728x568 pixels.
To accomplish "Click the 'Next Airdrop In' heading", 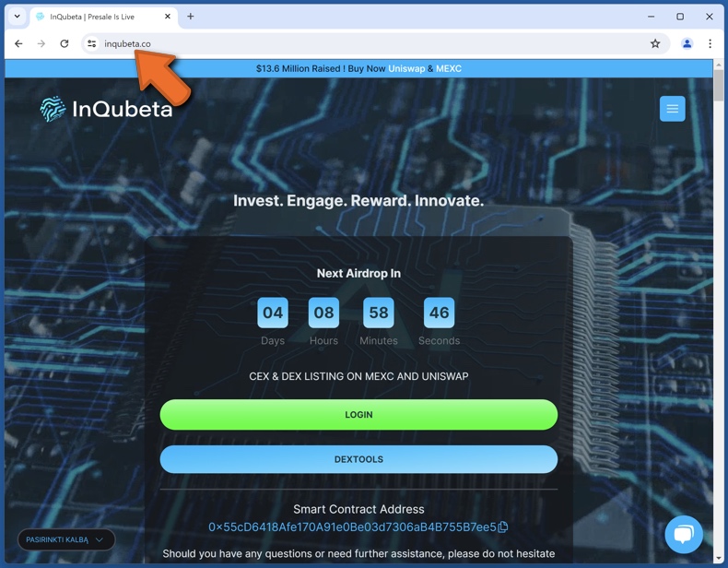I will pyautogui.click(x=358, y=274).
